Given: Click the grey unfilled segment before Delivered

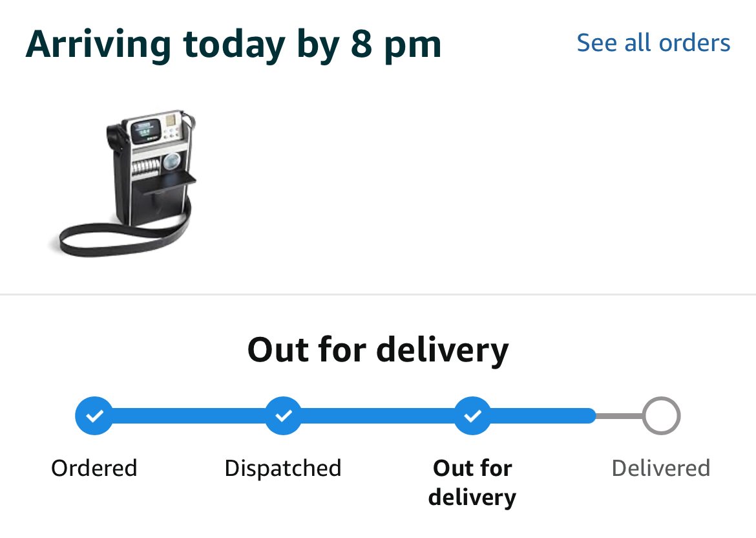Looking at the screenshot, I should point(619,416).
